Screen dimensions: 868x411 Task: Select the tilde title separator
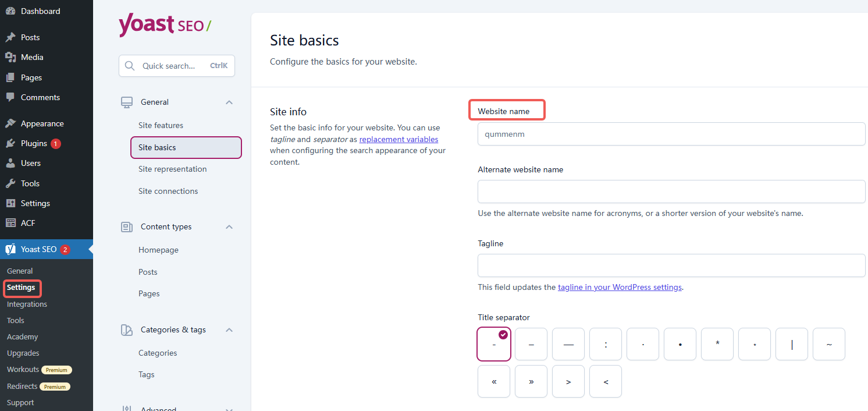pyautogui.click(x=829, y=344)
